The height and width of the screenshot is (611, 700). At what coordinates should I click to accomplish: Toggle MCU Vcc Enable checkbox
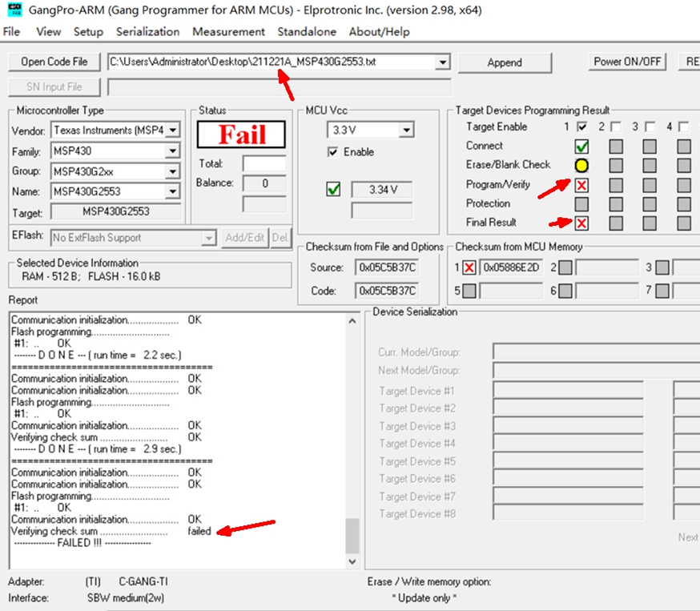(332, 152)
